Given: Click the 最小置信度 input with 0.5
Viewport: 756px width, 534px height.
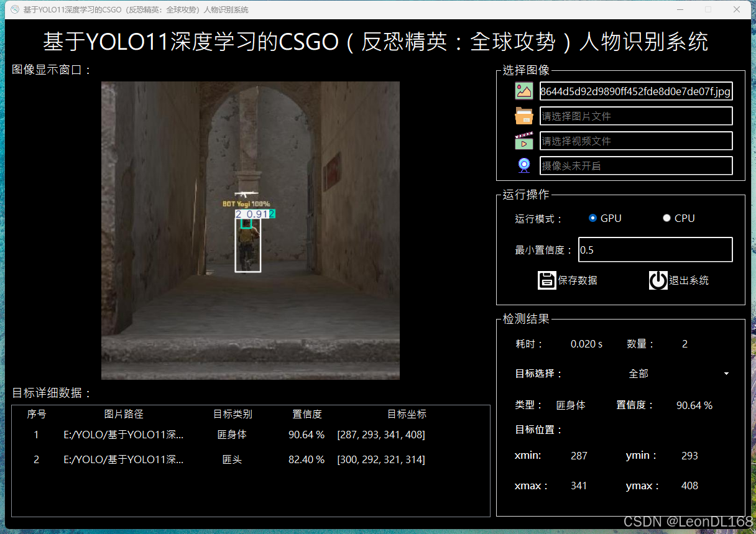Looking at the screenshot, I should coord(655,250).
